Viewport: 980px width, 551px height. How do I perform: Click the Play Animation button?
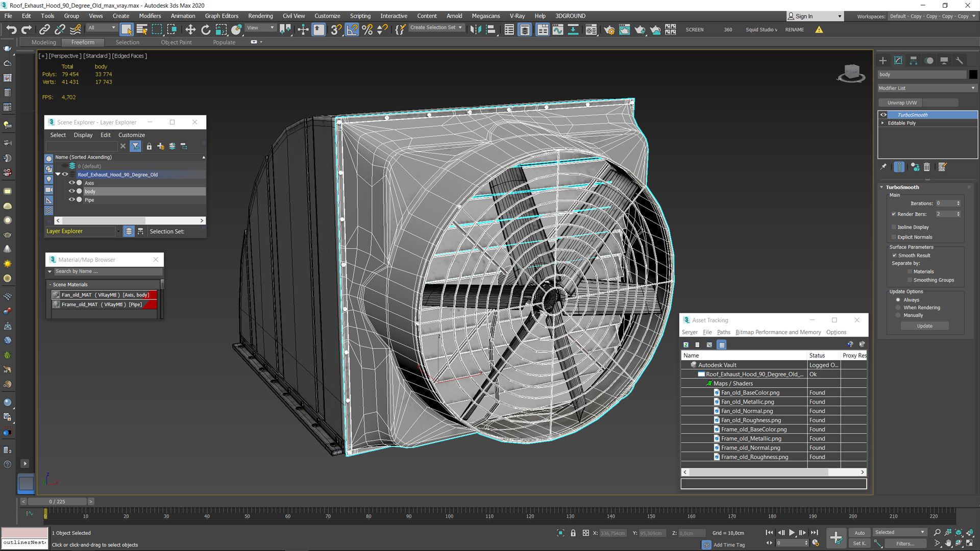click(792, 532)
